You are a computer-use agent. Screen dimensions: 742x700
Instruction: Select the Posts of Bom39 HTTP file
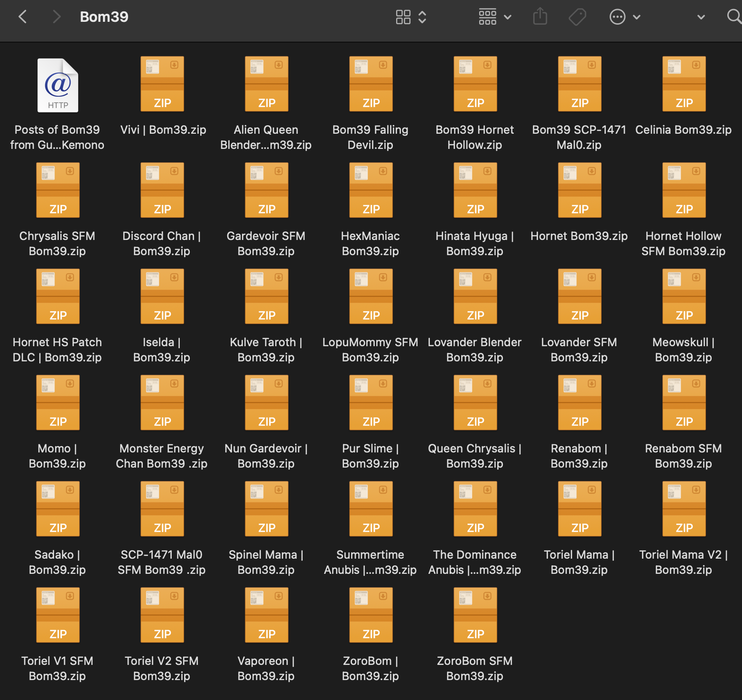pos(58,85)
